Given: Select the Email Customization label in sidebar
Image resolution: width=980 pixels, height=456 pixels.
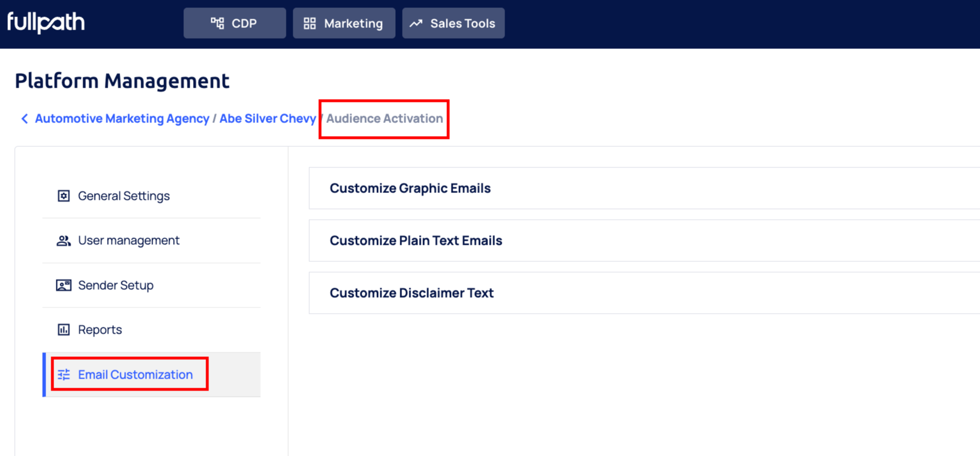Looking at the screenshot, I should point(136,375).
